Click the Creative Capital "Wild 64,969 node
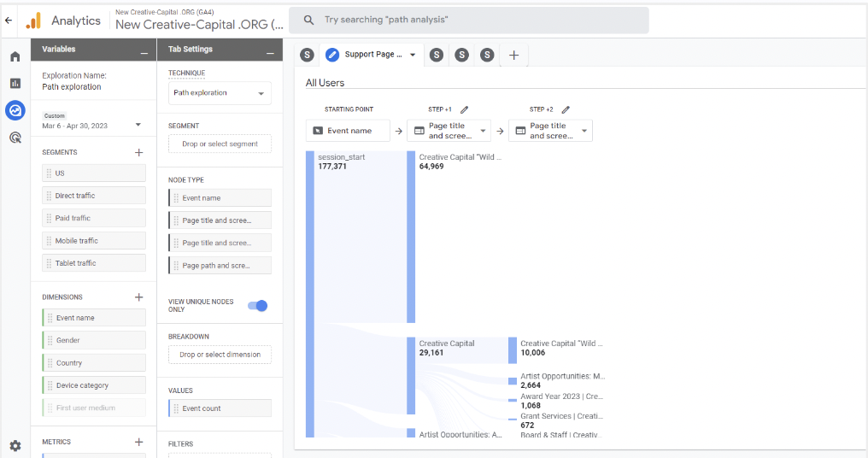Viewport: 868px width, 458px height. coord(411,237)
